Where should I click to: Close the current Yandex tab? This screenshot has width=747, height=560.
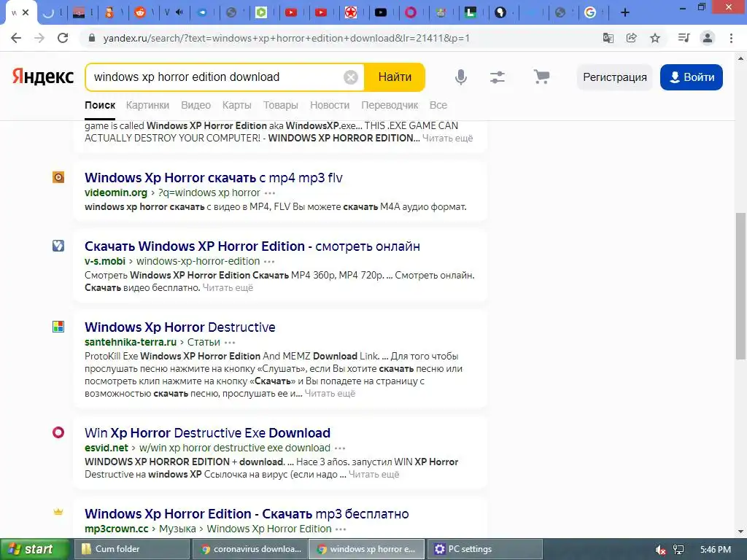(x=26, y=13)
